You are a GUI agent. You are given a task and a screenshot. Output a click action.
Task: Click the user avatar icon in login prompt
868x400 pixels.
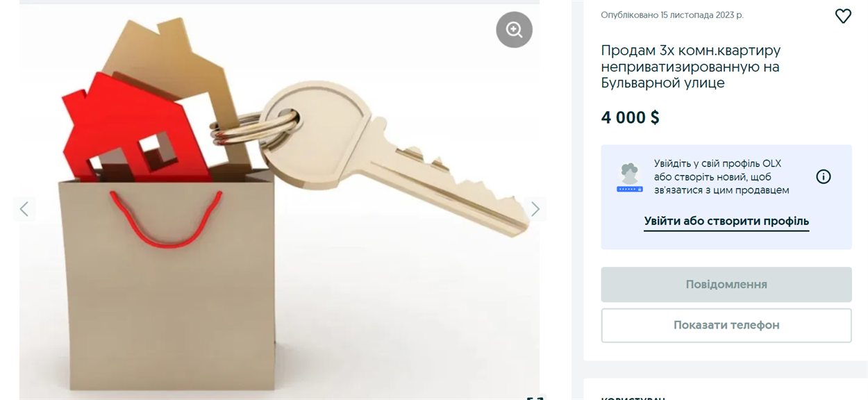630,178
